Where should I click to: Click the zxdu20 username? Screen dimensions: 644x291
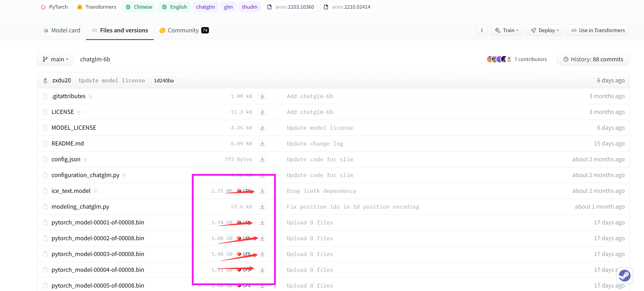point(61,81)
